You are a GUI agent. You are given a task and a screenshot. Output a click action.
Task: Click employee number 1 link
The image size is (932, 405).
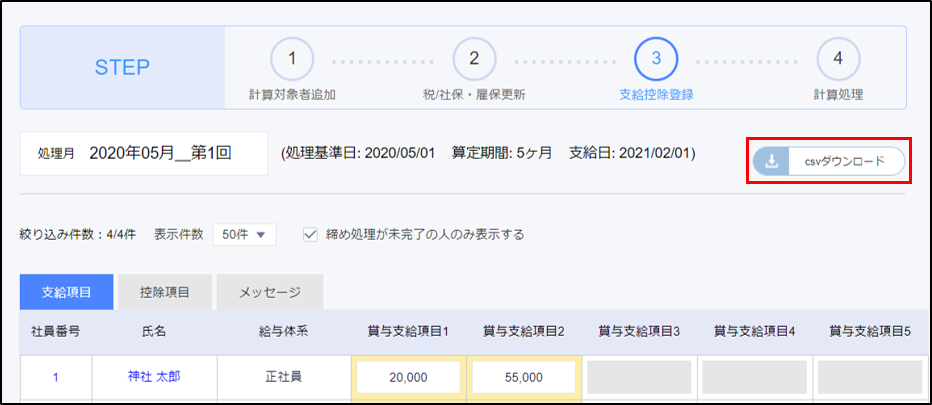[56, 377]
